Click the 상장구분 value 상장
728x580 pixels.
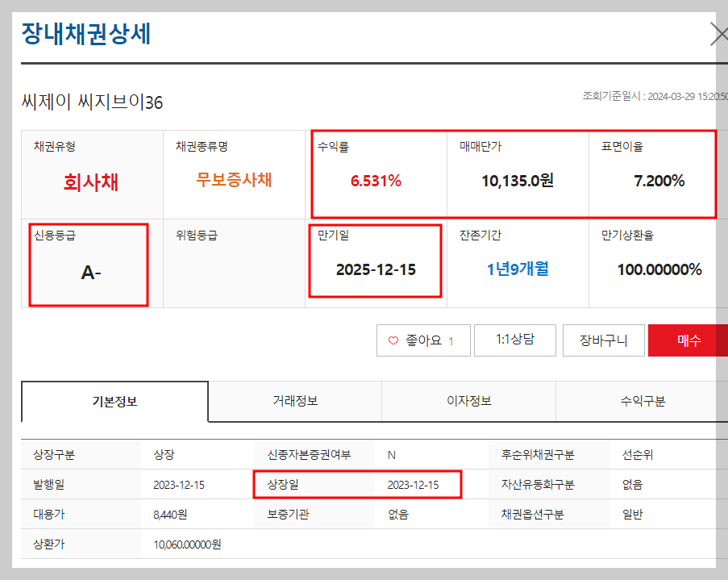(164, 455)
